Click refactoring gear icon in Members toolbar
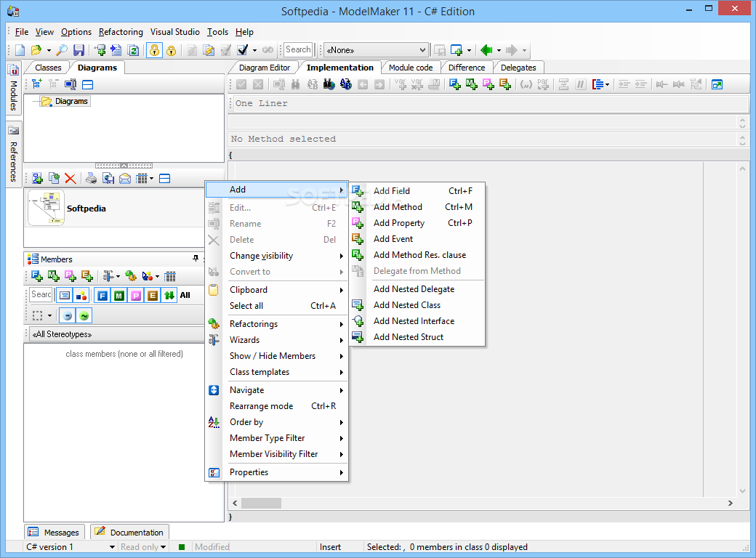The height and width of the screenshot is (558, 756). (x=131, y=276)
